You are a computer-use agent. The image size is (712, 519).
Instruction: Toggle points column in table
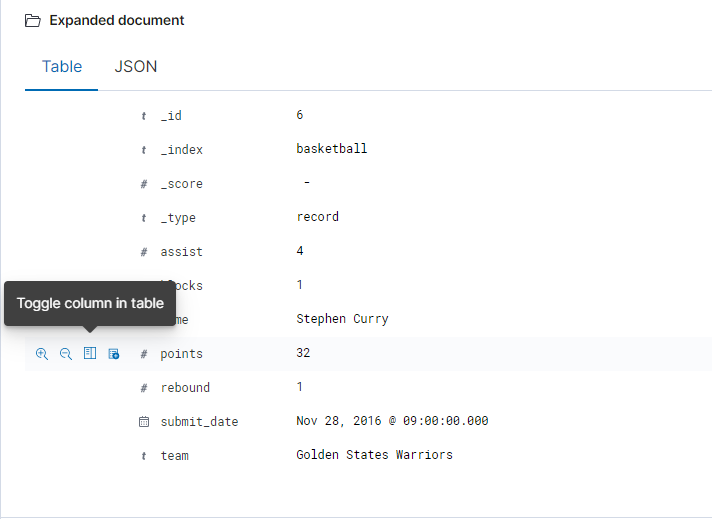tap(90, 353)
